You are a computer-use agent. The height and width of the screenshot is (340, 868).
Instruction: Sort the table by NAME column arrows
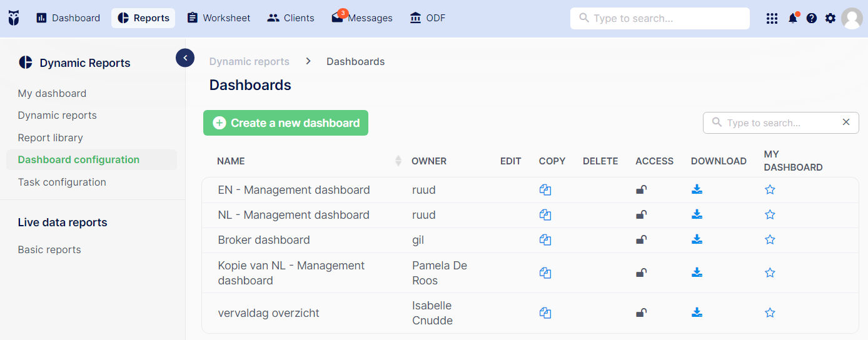(x=398, y=161)
